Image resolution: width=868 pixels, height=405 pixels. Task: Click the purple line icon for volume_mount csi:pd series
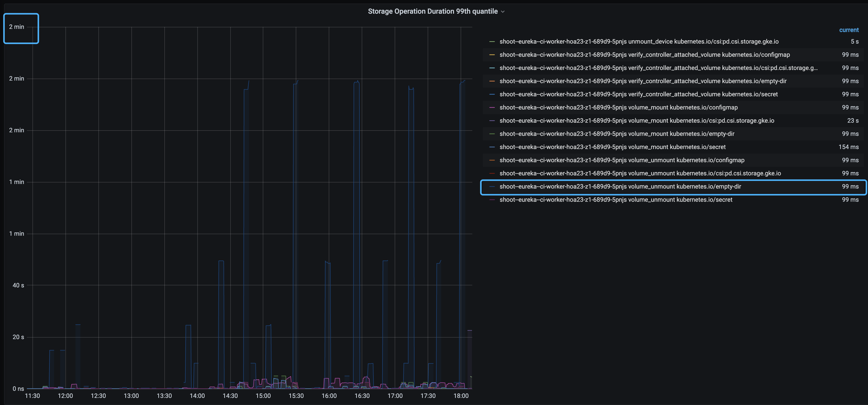pos(492,121)
